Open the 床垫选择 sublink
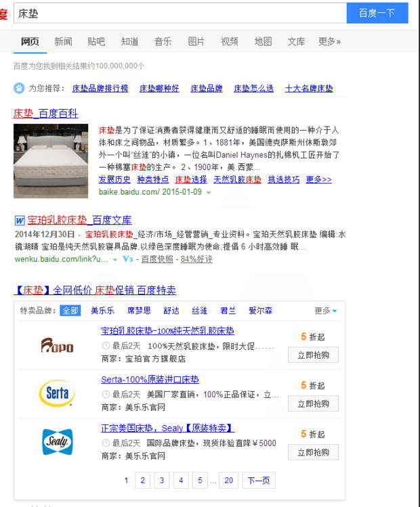This screenshot has width=420, height=507. point(191,179)
